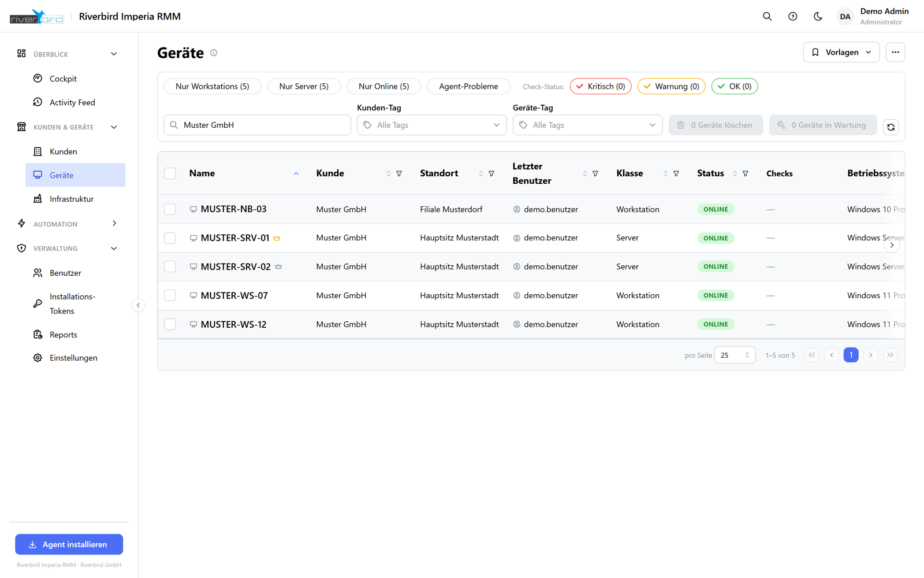Select checkbox for MUSTER-SRV-02

coord(170,266)
